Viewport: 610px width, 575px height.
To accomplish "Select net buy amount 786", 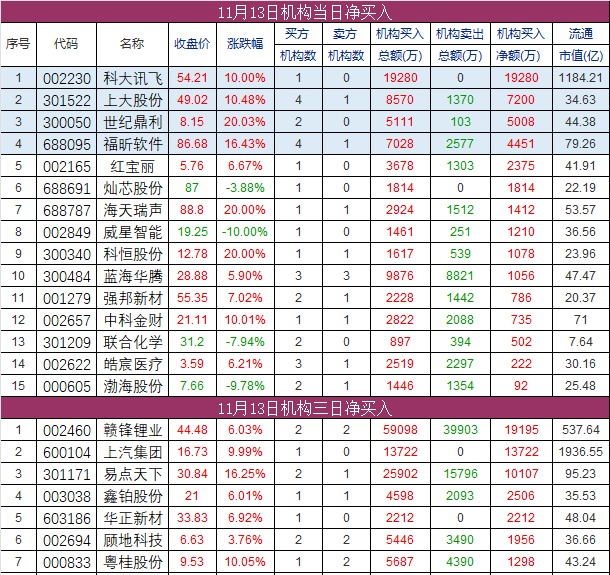I will pyautogui.click(x=521, y=298).
